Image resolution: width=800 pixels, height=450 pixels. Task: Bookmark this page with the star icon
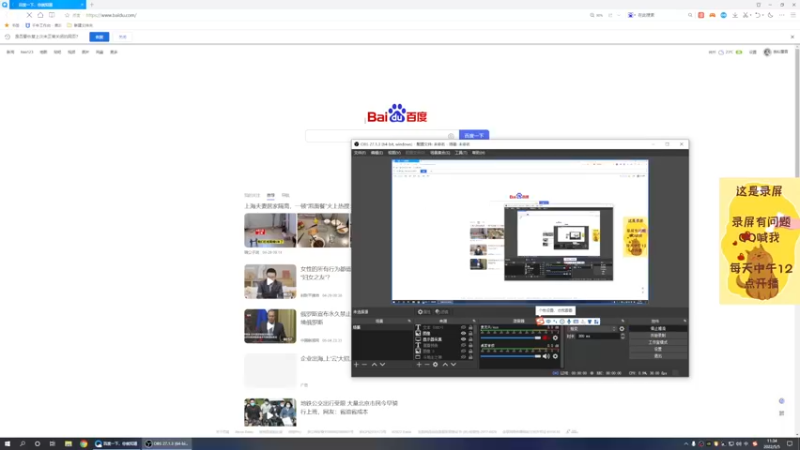67,15
